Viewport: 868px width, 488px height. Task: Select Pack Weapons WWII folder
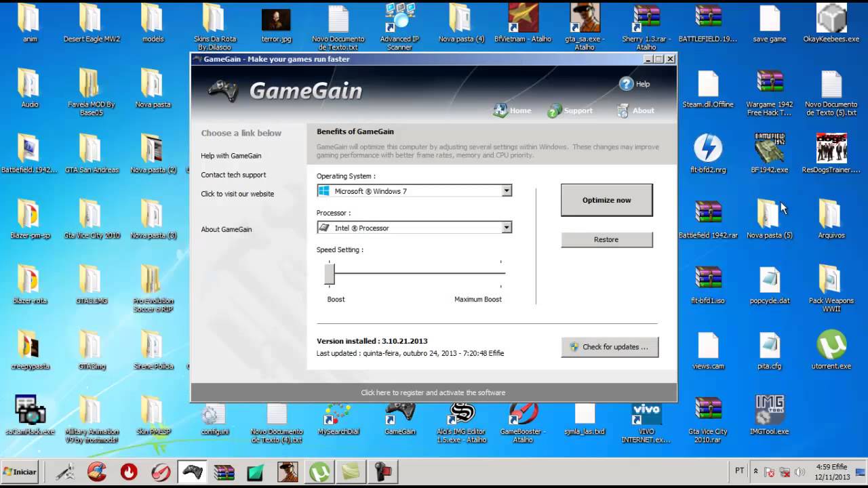click(831, 288)
